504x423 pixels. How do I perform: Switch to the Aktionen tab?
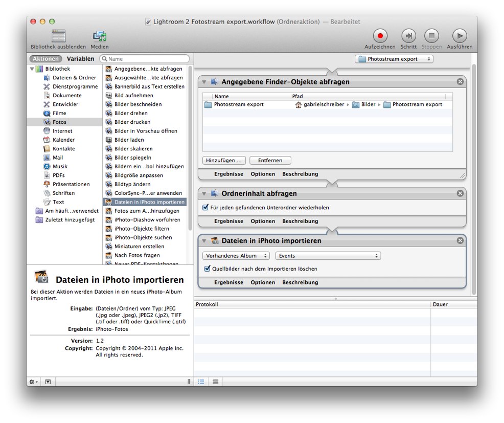coord(45,58)
